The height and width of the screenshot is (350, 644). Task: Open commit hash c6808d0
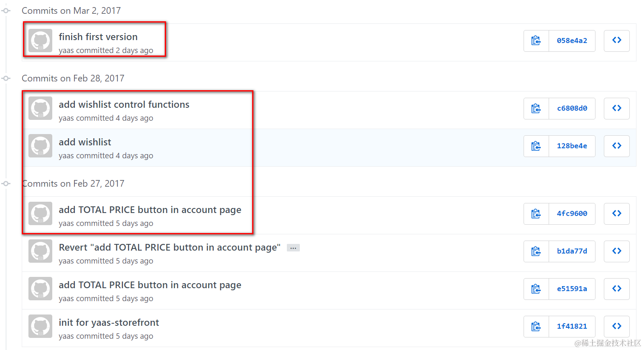tap(572, 108)
